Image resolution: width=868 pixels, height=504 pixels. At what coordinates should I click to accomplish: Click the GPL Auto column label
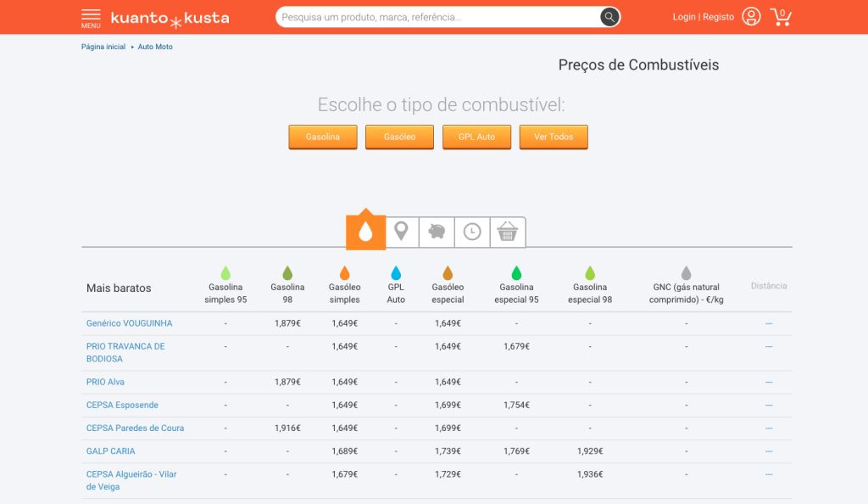coord(396,294)
